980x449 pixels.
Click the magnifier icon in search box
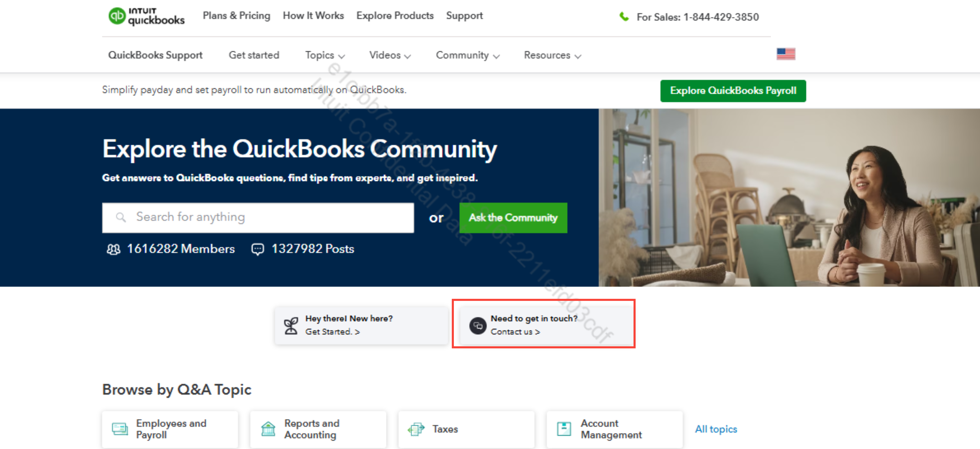(121, 217)
